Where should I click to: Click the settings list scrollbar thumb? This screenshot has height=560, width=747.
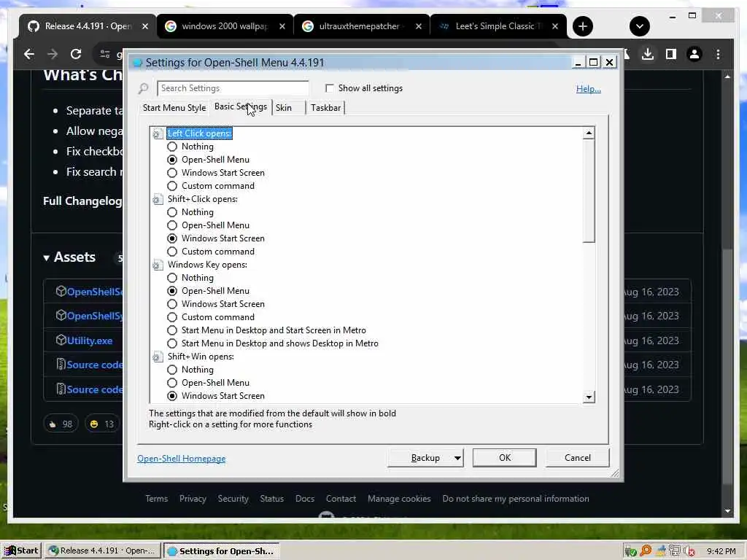(589, 191)
